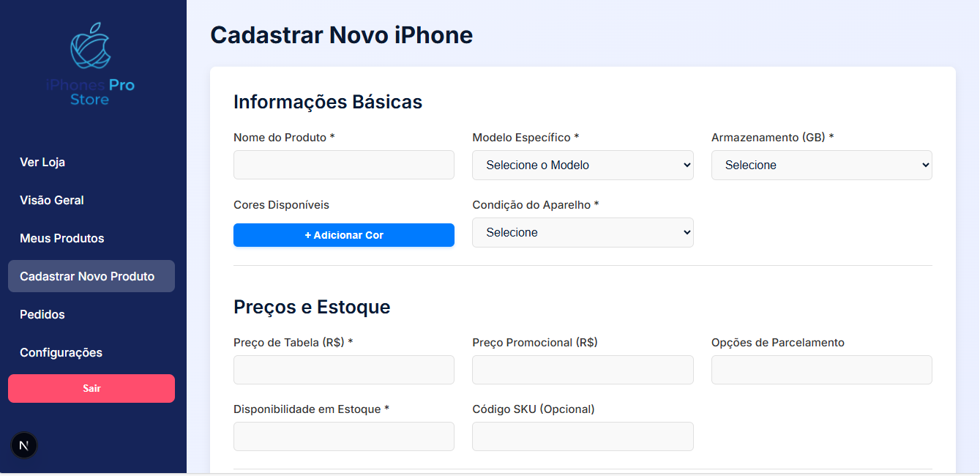Open the Modelo Específico dropdown

coord(583,165)
